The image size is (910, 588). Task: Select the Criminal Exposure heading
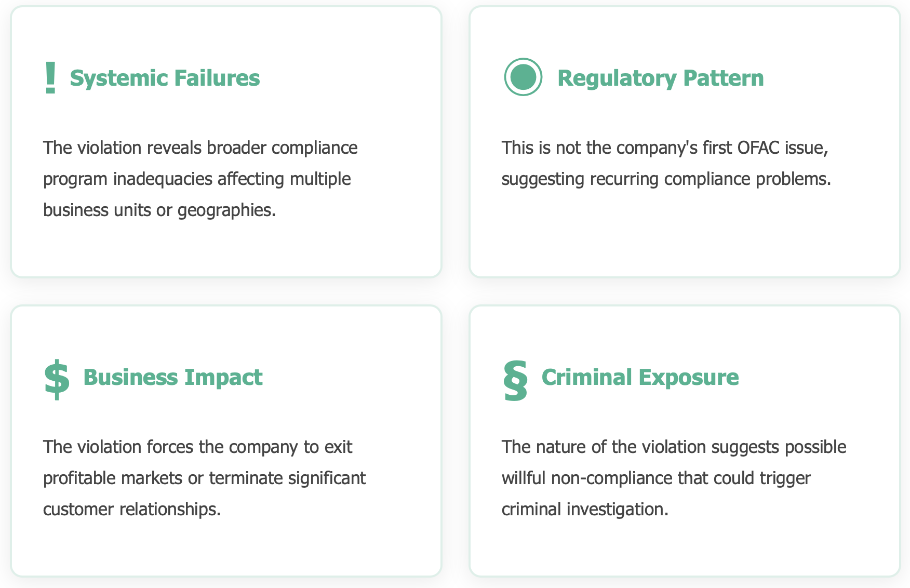pos(640,377)
